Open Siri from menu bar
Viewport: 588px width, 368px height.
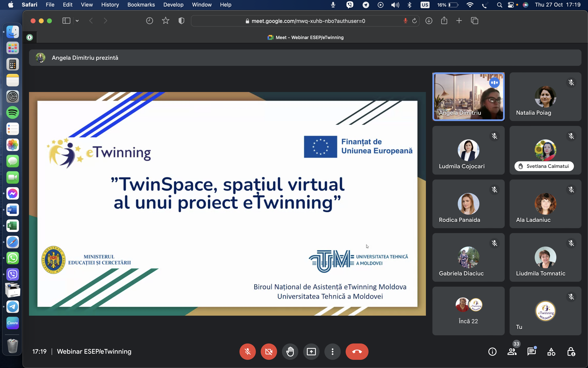525,5
